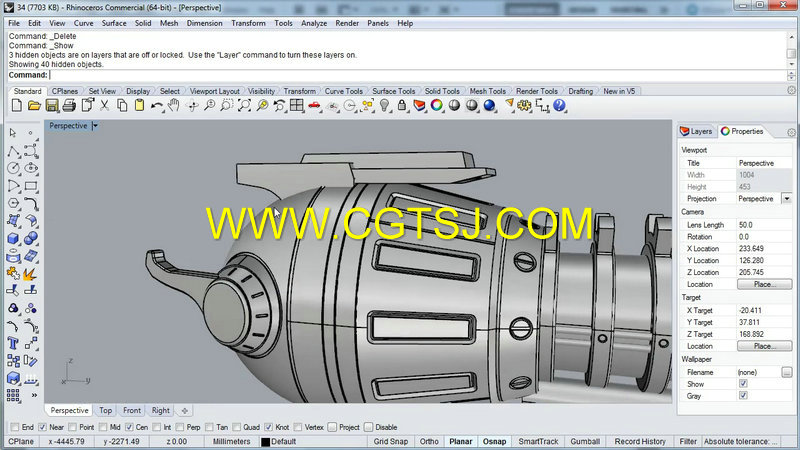Toggle the End osnap checkbox
The image size is (800, 450).
[15, 427]
